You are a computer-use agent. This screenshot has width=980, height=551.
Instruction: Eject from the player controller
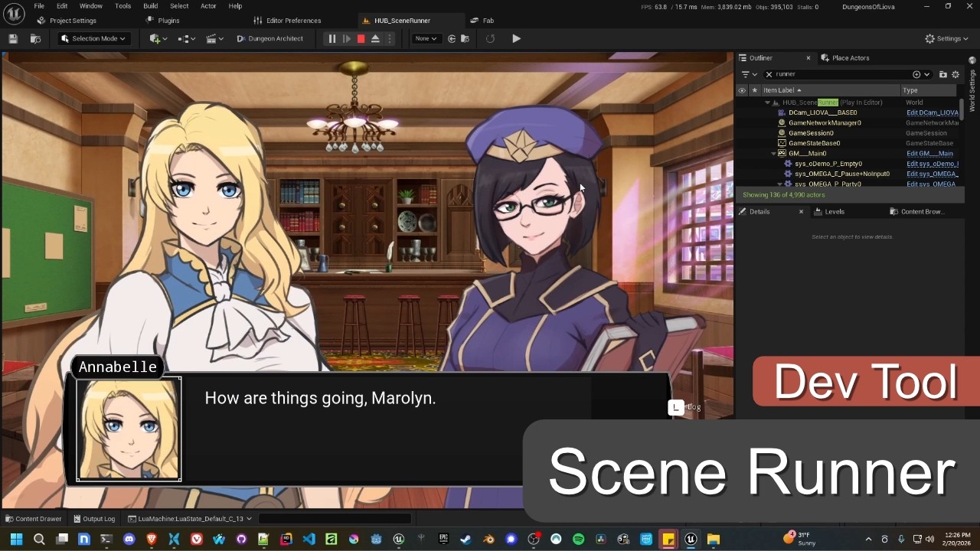point(375,38)
